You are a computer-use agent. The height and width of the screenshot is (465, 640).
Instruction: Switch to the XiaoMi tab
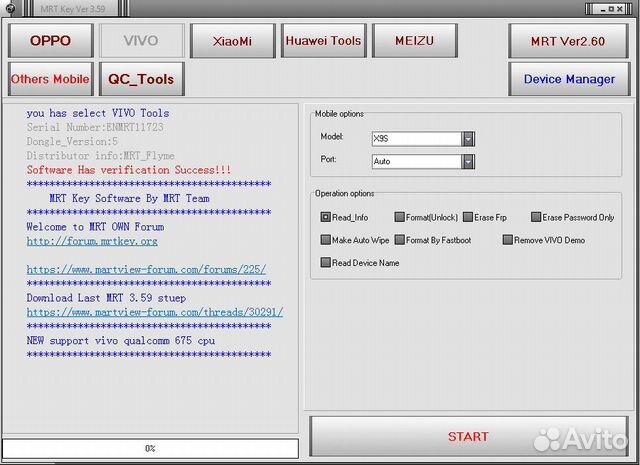tap(232, 40)
